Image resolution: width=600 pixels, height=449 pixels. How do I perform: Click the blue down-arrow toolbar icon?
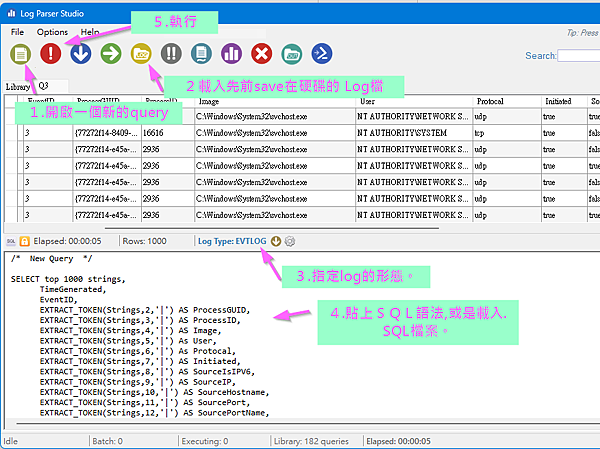[x=81, y=53]
